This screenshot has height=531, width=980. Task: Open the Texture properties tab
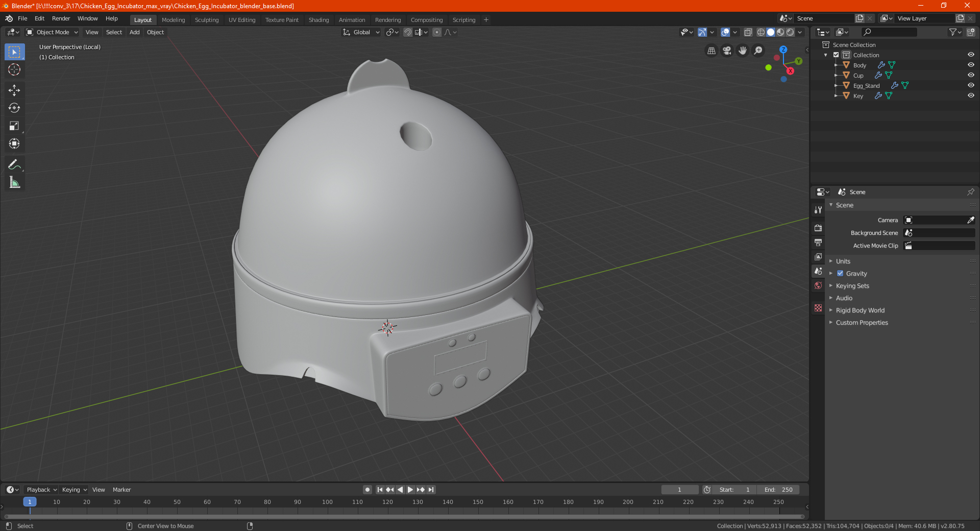tap(818, 308)
